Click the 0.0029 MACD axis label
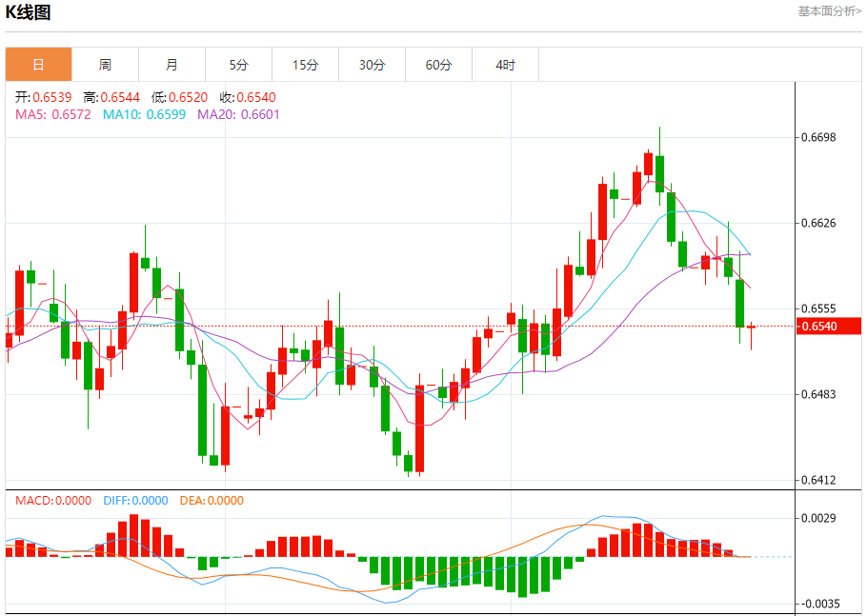 [818, 518]
